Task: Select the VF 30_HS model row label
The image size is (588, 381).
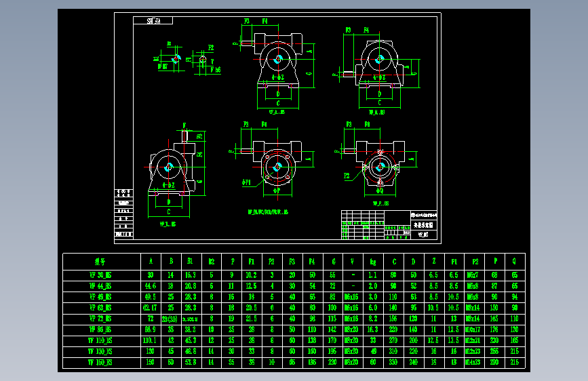Action: (100, 275)
